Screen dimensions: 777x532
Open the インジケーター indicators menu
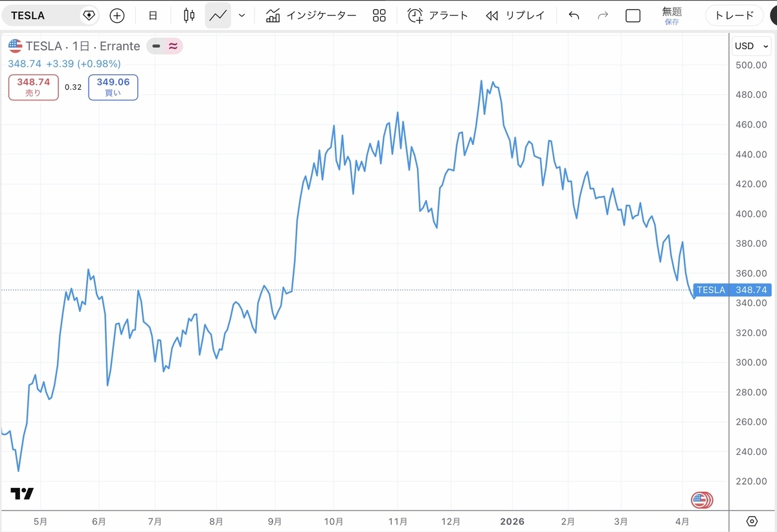point(311,16)
